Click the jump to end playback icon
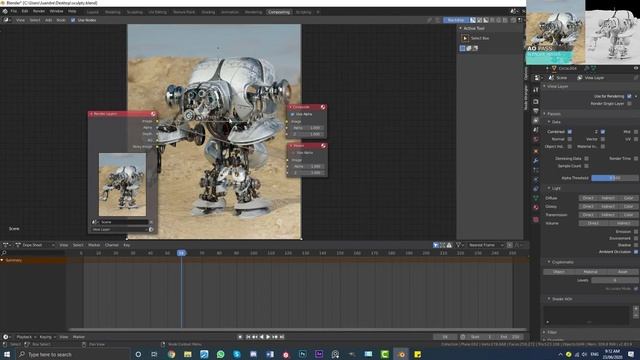The width and height of the screenshot is (640, 360). pos(282,337)
